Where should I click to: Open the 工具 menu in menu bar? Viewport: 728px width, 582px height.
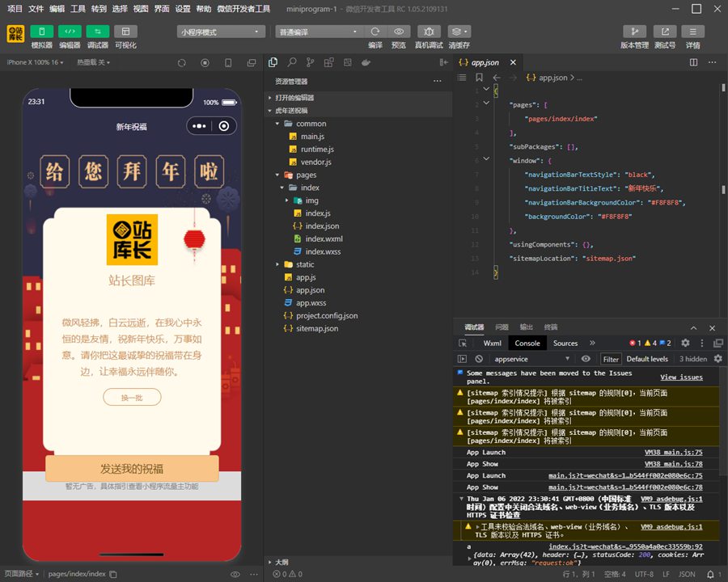(x=78, y=9)
